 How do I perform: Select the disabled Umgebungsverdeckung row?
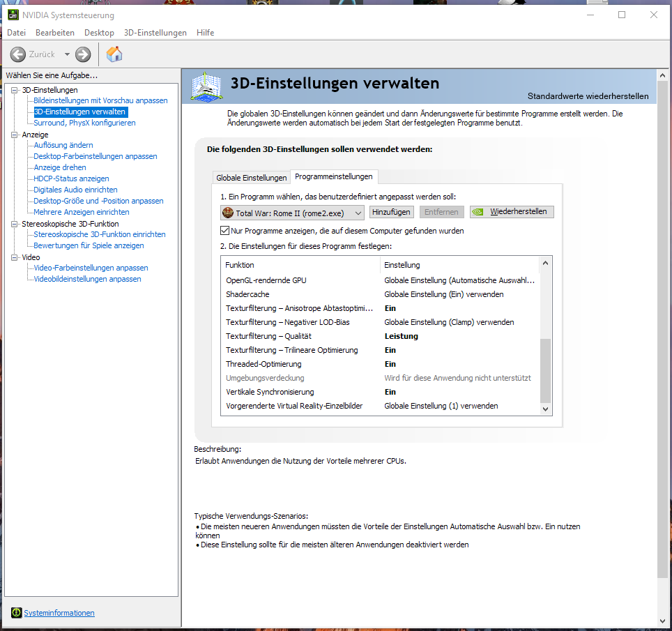[380, 378]
